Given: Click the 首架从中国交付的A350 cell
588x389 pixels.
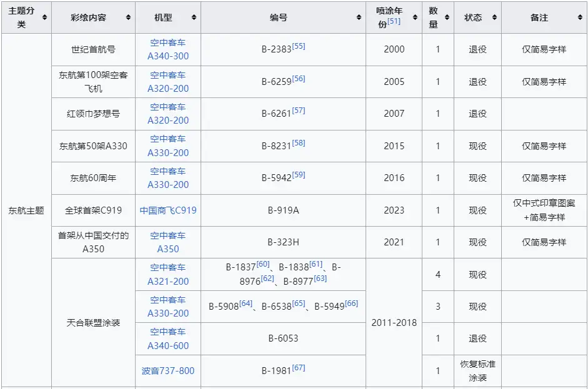Looking at the screenshot, I should coord(93,242).
